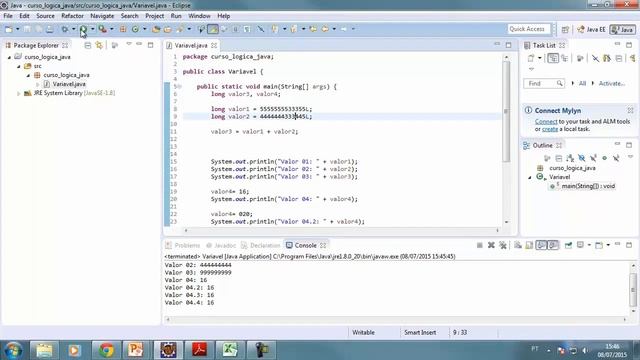Select main(String[]) : void in Outline
The height and width of the screenshot is (360, 640).
coord(588,186)
